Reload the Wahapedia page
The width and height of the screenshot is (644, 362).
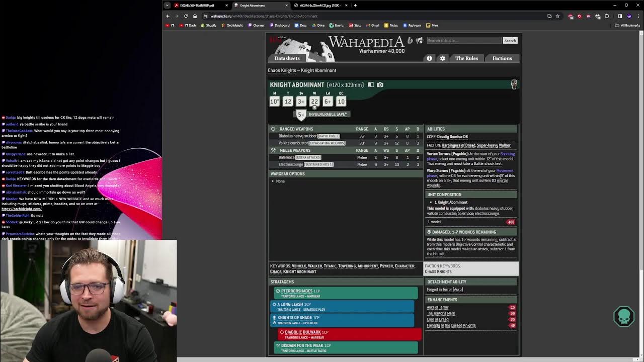click(x=186, y=16)
